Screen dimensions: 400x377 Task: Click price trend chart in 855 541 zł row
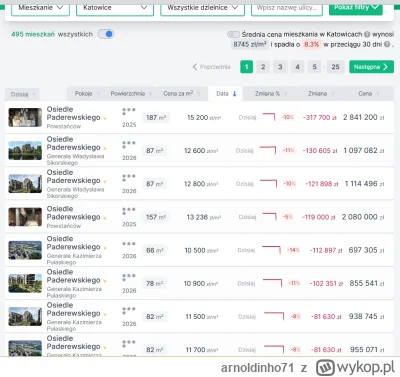(x=272, y=283)
